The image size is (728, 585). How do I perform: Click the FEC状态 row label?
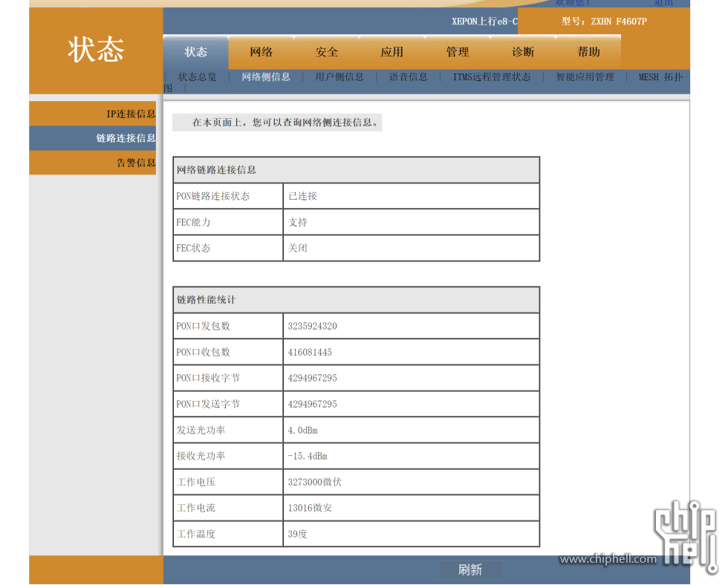coord(193,248)
